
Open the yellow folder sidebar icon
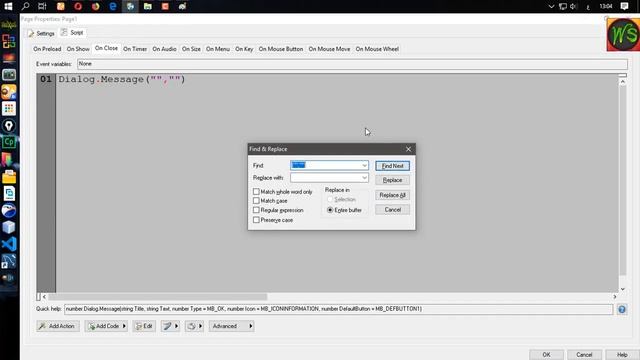point(9,176)
